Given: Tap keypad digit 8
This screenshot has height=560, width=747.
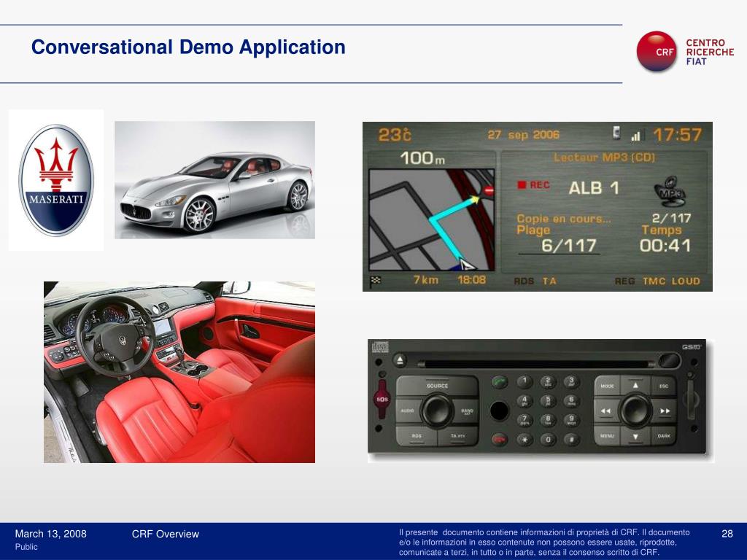Looking at the screenshot, I should click(548, 419).
